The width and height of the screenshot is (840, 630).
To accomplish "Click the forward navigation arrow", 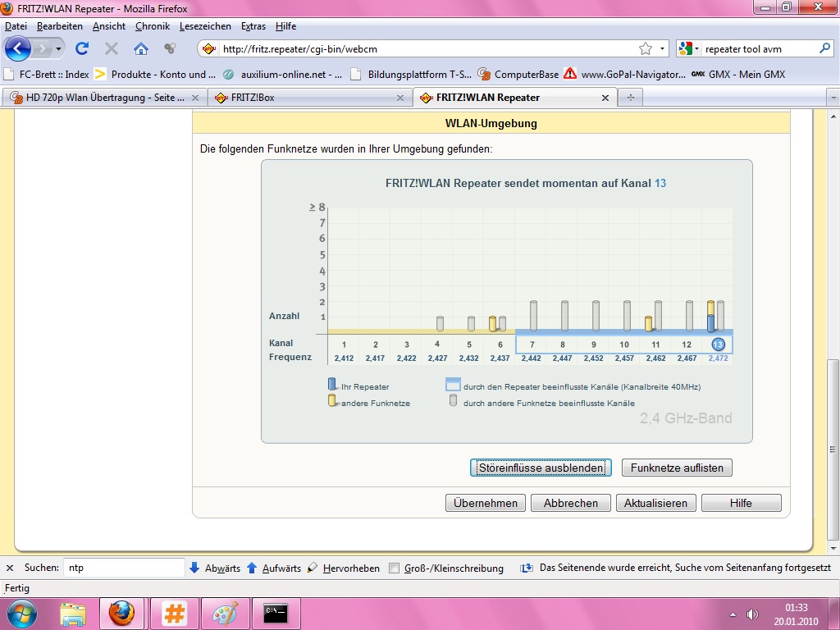I will click(x=43, y=49).
